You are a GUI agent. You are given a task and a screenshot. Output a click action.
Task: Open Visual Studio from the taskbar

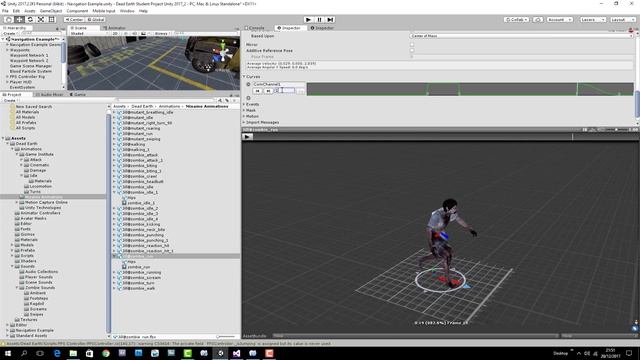point(236,353)
